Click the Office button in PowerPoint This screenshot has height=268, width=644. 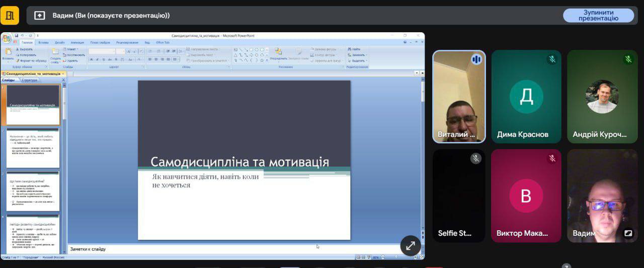(x=7, y=39)
